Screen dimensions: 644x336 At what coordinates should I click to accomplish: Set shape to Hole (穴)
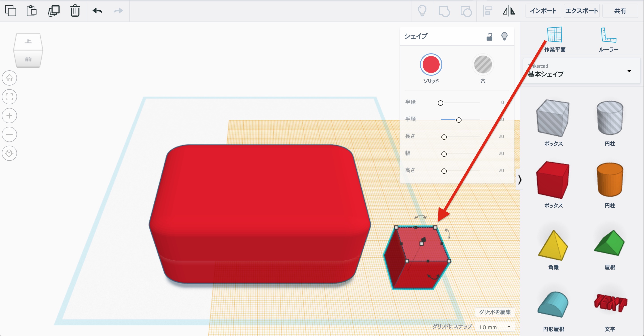coord(483,65)
